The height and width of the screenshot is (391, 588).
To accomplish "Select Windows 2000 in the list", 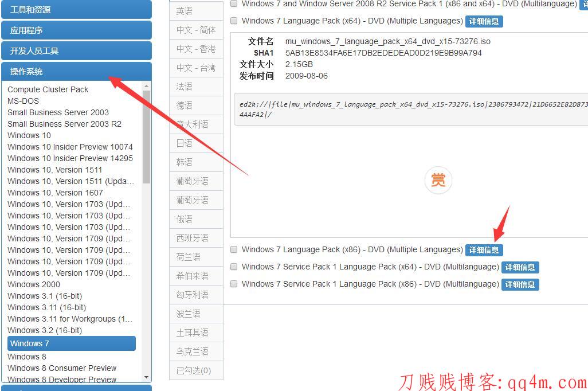I will click(x=33, y=284).
